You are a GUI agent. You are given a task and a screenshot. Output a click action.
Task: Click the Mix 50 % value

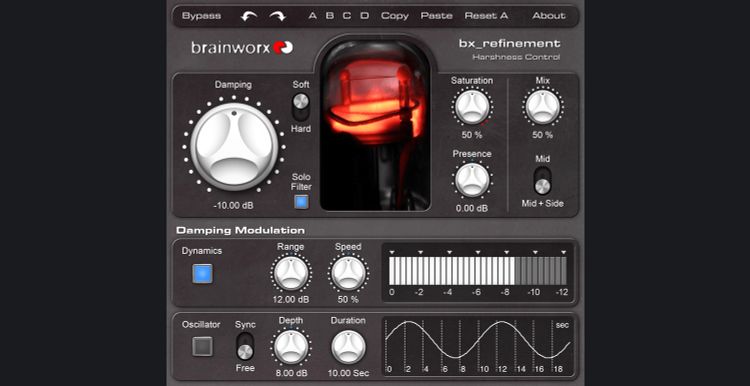point(543,135)
